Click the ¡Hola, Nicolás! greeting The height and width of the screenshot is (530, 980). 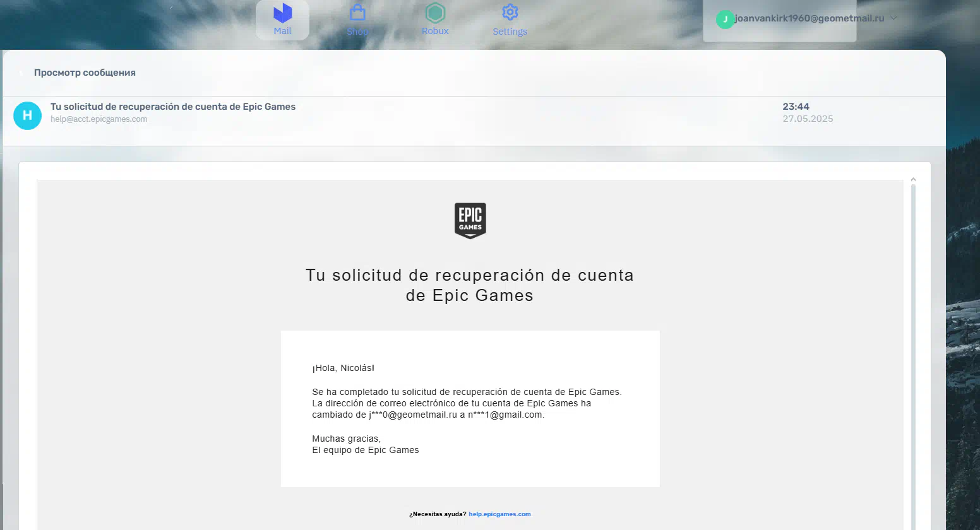[x=343, y=368]
